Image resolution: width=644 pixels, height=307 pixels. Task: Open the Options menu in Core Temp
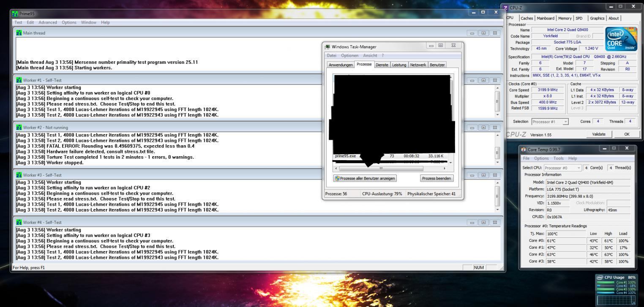pos(541,158)
